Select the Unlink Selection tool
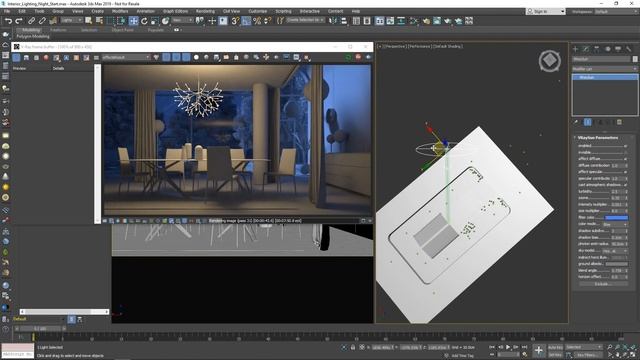The height and width of the screenshot is (360, 640). 42,21
